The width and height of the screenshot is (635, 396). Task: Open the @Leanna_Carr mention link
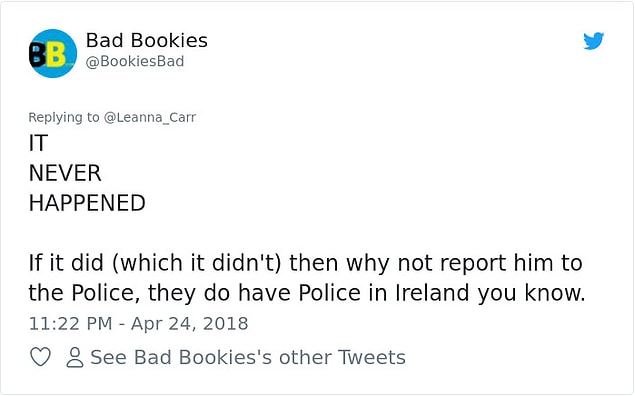[x=150, y=117]
